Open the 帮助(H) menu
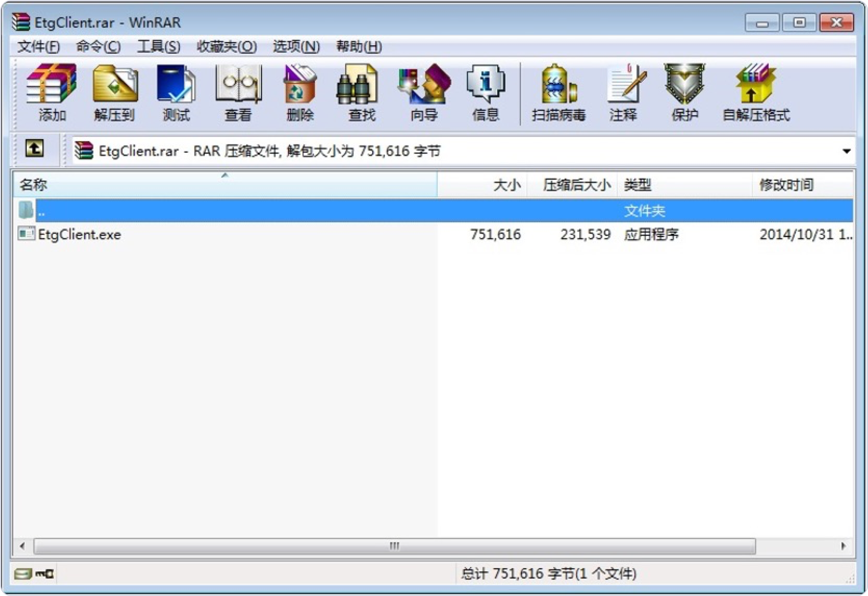This screenshot has width=868, height=596. [x=359, y=47]
